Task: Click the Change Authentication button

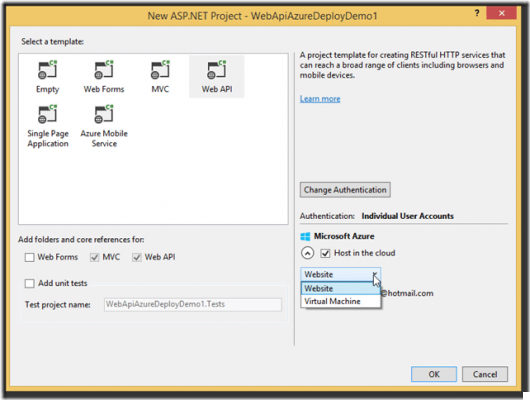Action: click(x=345, y=190)
